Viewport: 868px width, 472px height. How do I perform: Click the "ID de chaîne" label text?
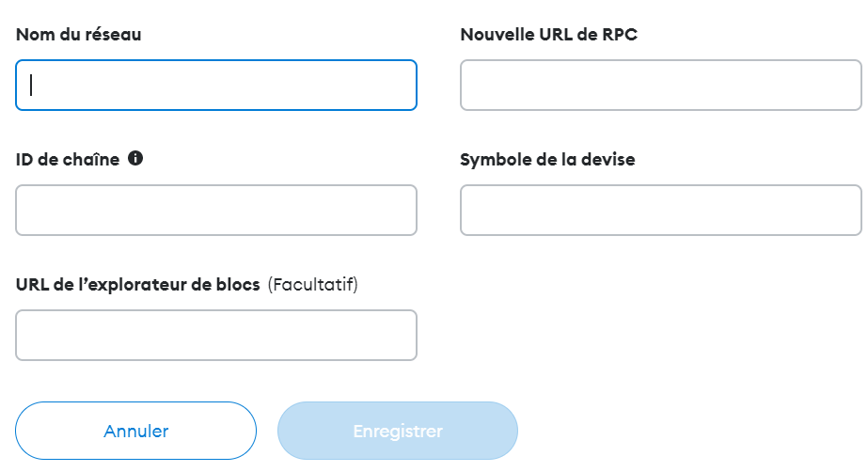tap(68, 160)
